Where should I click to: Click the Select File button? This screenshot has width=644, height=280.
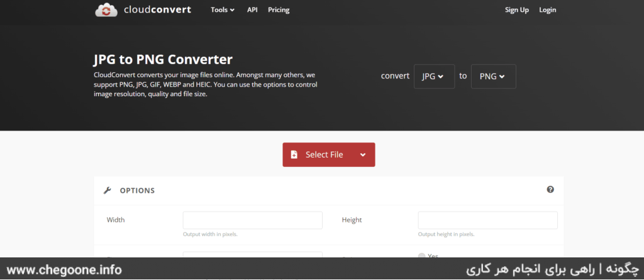[328, 154]
